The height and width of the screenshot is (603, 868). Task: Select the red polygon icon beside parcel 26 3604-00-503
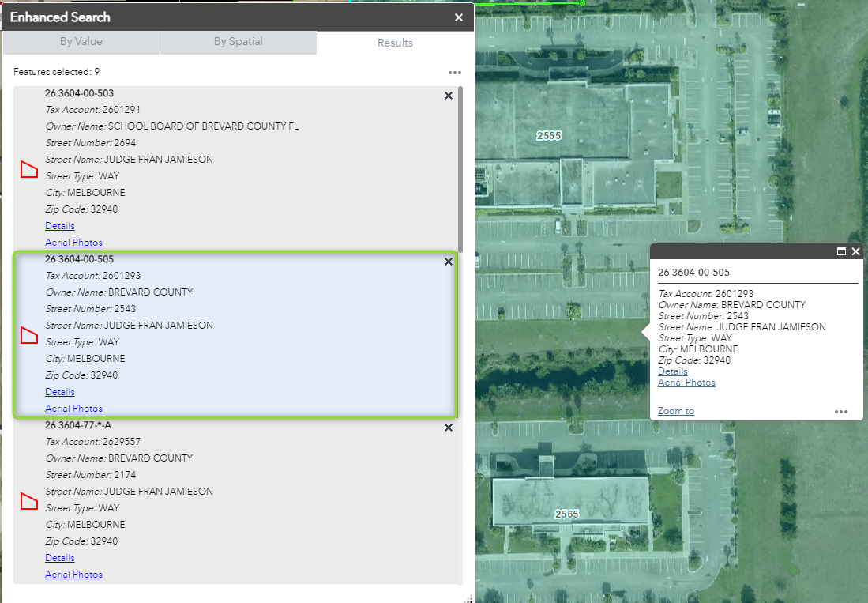click(28, 169)
